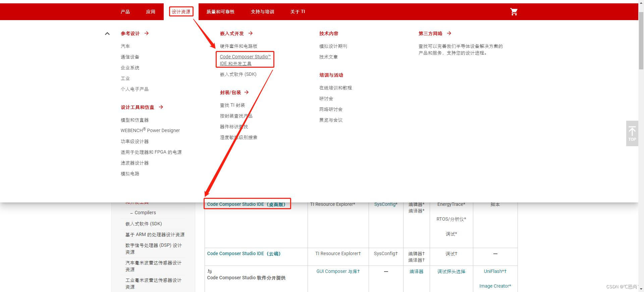Click the 模拟电路 link
644x292 pixels.
coord(130,174)
